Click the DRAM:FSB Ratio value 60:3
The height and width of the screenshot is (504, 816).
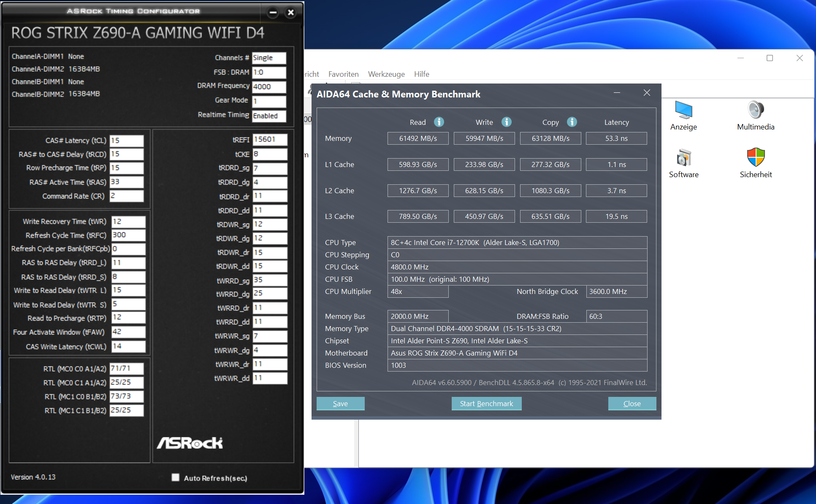coord(616,316)
